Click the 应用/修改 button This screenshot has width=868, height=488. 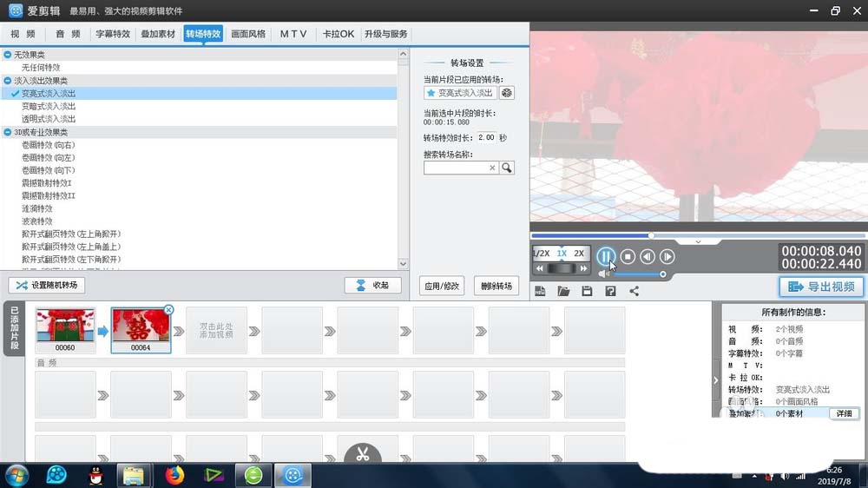pyautogui.click(x=442, y=286)
